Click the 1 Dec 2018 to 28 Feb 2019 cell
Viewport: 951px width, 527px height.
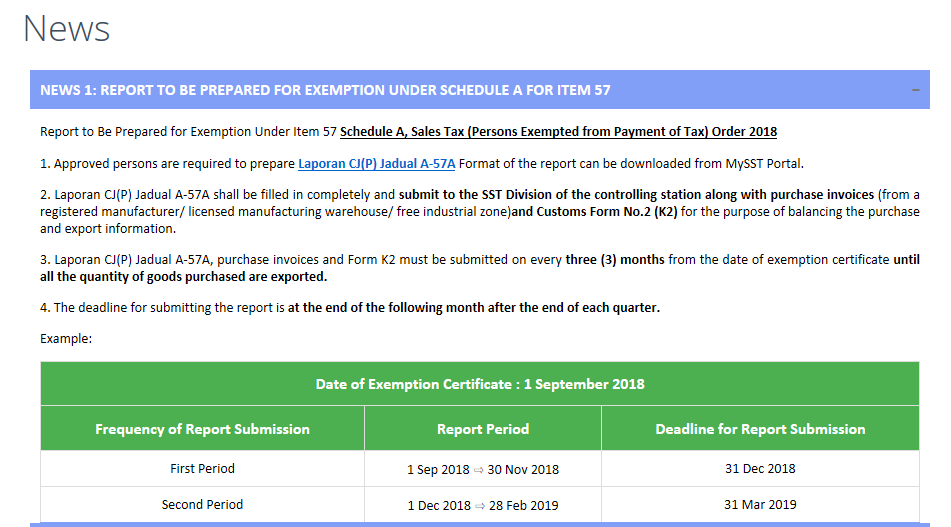coord(483,505)
